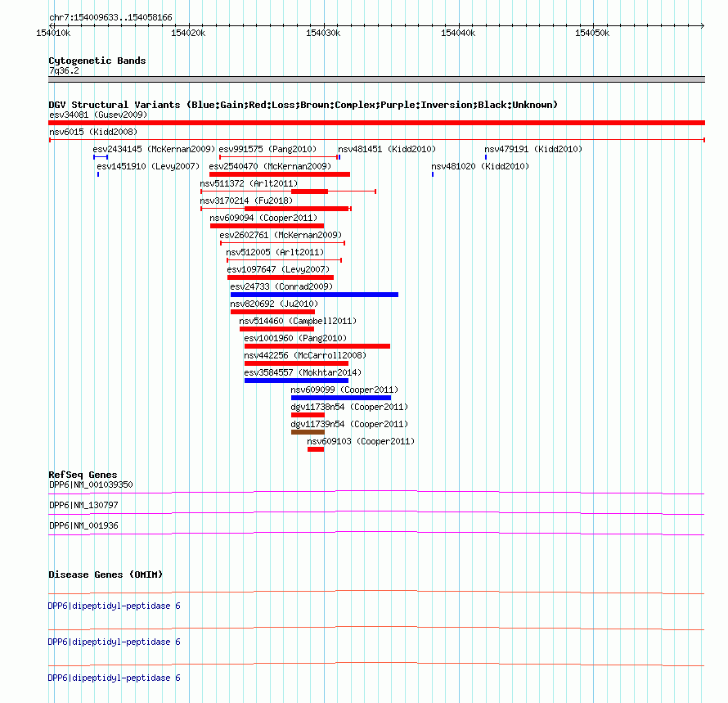The image size is (728, 703).
Task: Open the esv1097647 (Levy2007) variant
Action: (278, 269)
